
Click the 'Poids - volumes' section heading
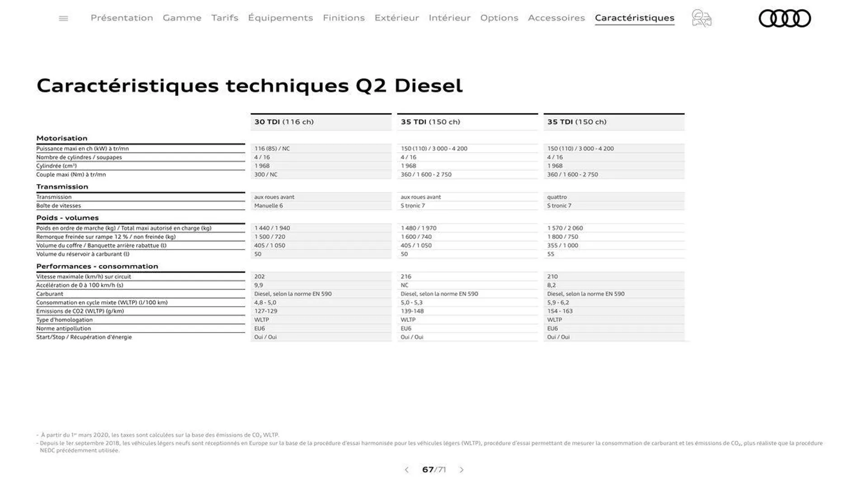67,218
